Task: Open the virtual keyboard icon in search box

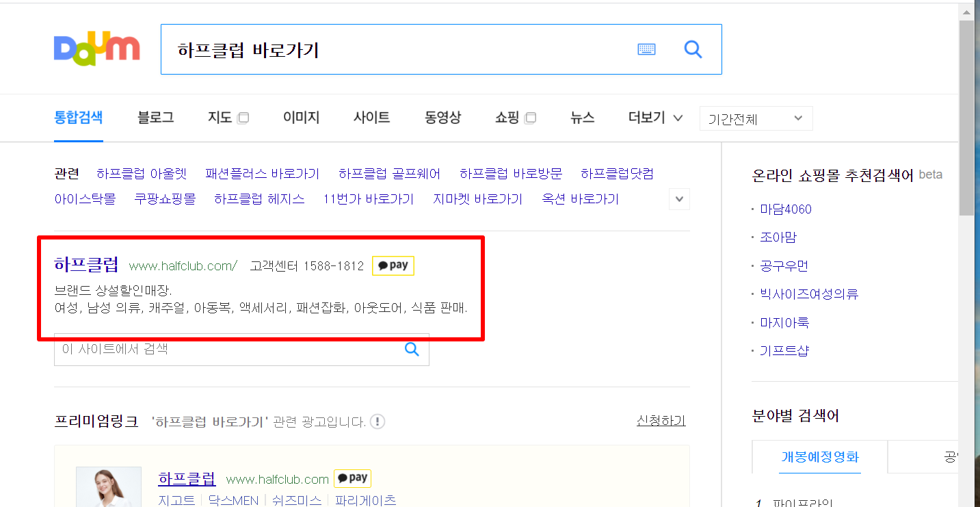Action: [x=646, y=49]
